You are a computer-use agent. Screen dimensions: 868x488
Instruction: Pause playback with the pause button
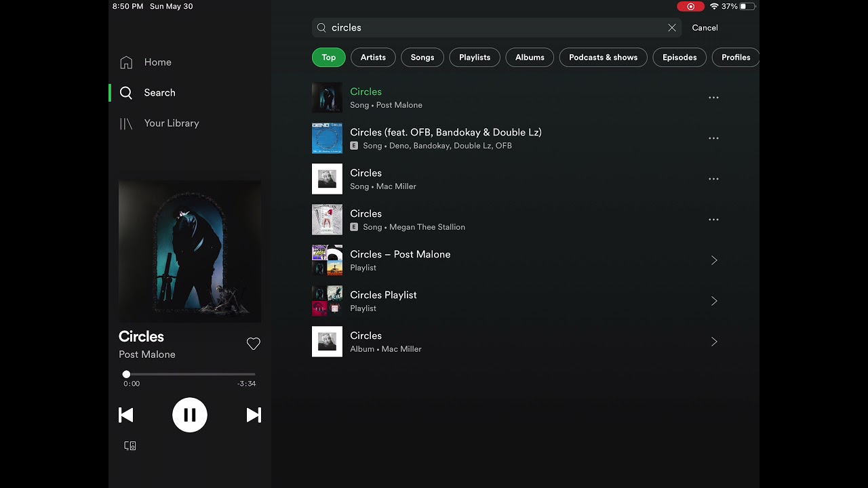point(190,415)
